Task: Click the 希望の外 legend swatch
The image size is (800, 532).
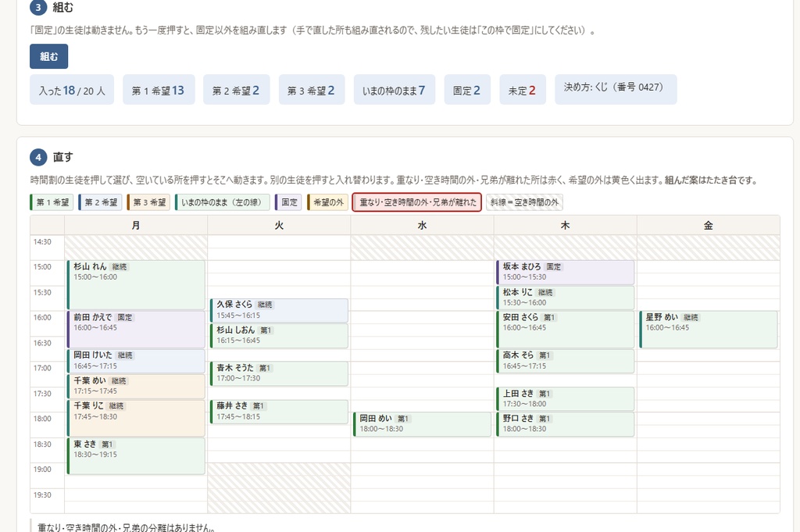Action: (x=327, y=202)
